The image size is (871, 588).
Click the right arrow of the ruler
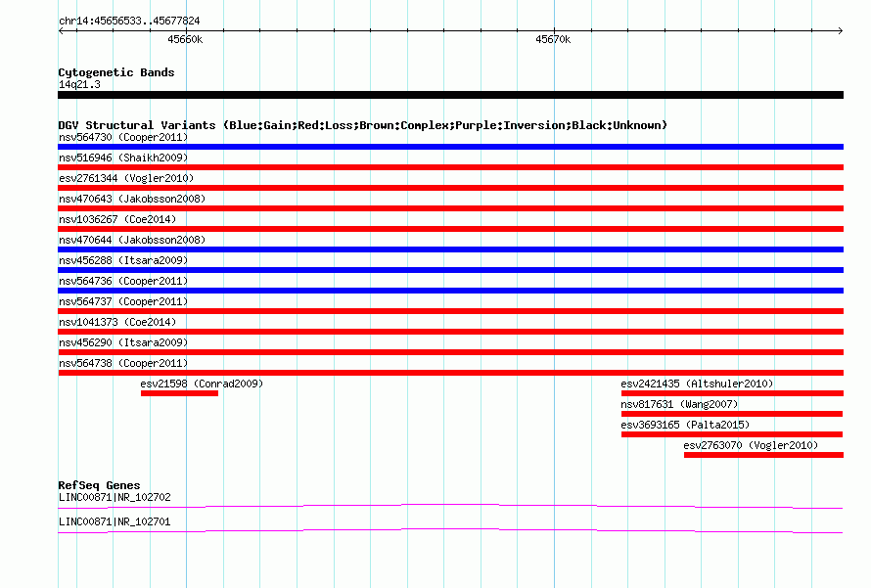click(x=840, y=30)
